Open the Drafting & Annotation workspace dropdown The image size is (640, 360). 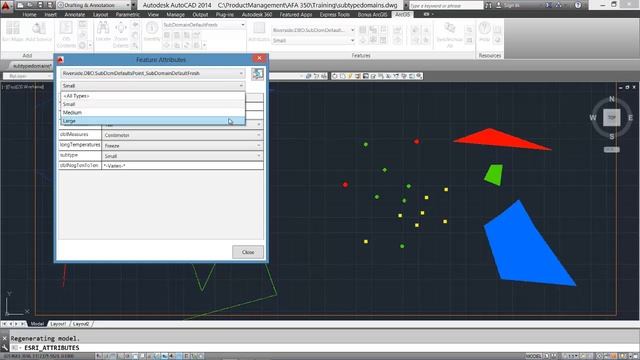(94, 5)
